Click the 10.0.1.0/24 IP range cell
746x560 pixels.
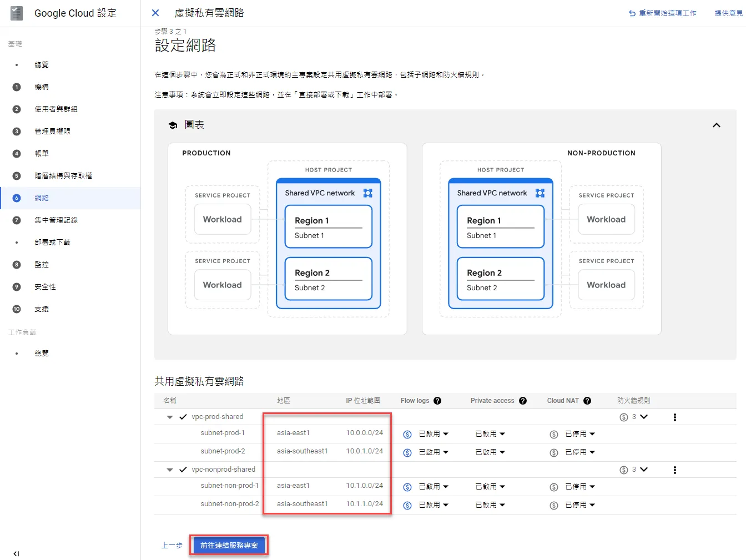coord(365,451)
